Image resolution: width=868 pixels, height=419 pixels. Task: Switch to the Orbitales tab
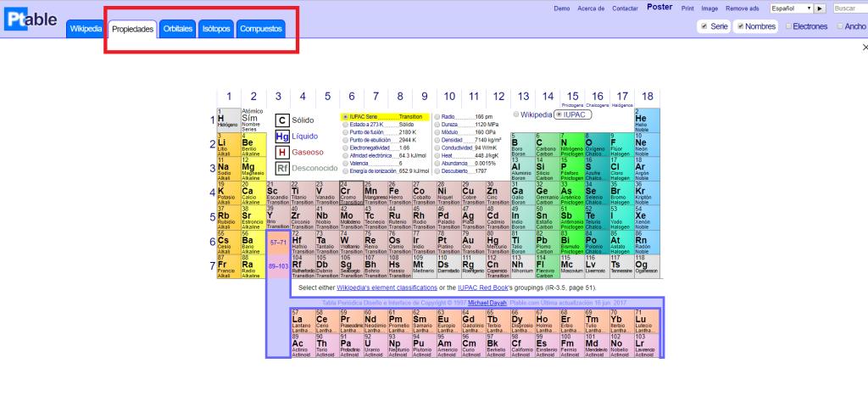tap(178, 29)
